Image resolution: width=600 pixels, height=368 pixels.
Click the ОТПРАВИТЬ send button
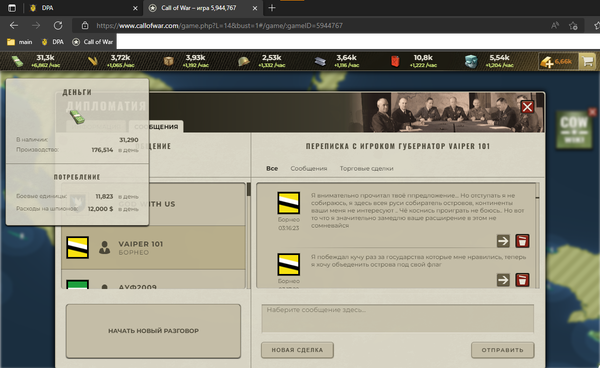[x=502, y=350]
